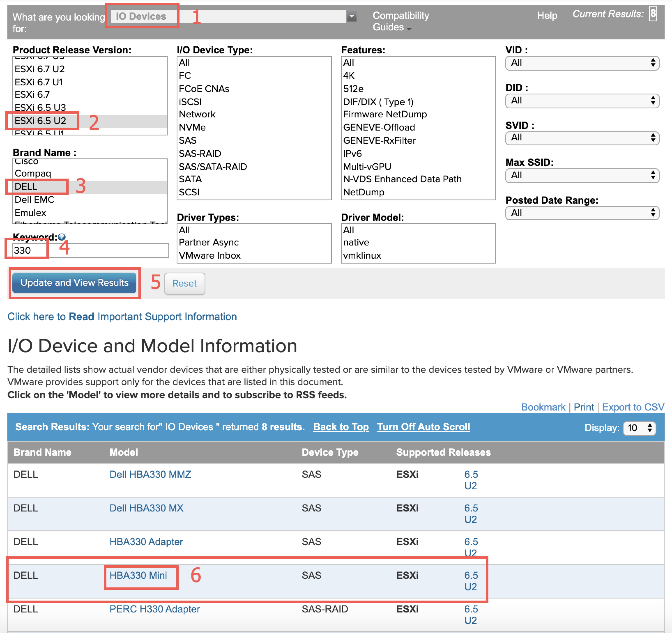Select Partner Async driver type
This screenshot has width=672, height=633.
(x=254, y=243)
